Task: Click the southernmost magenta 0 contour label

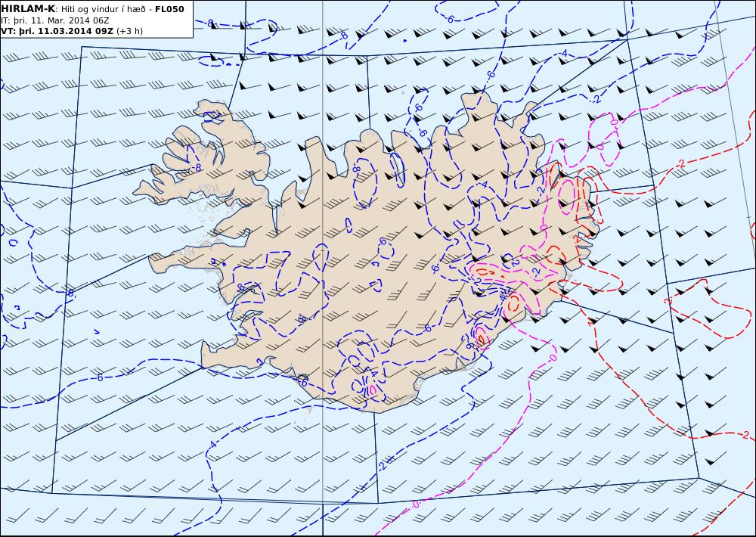Action: click(x=416, y=504)
